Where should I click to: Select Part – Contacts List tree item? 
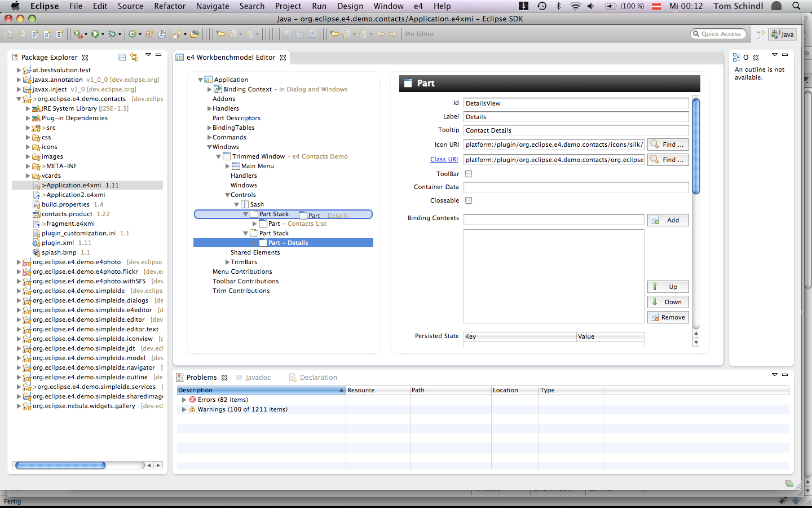pyautogui.click(x=297, y=224)
